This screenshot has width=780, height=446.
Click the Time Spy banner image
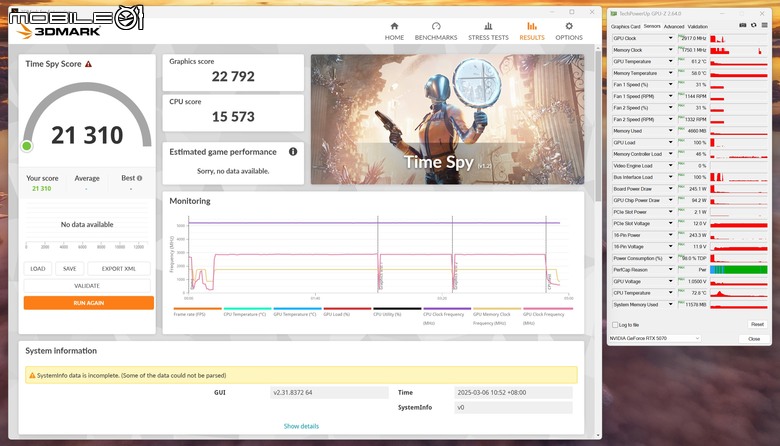tap(447, 119)
